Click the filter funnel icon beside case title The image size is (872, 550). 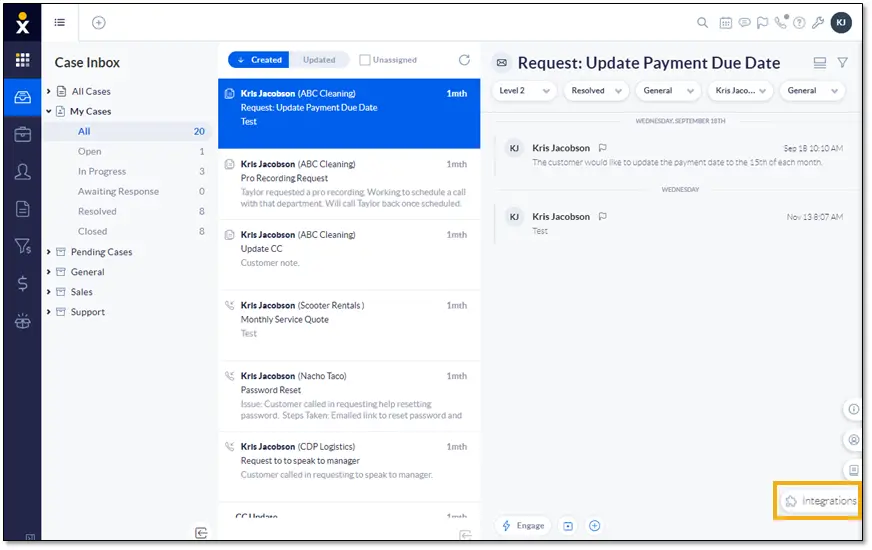tap(842, 63)
